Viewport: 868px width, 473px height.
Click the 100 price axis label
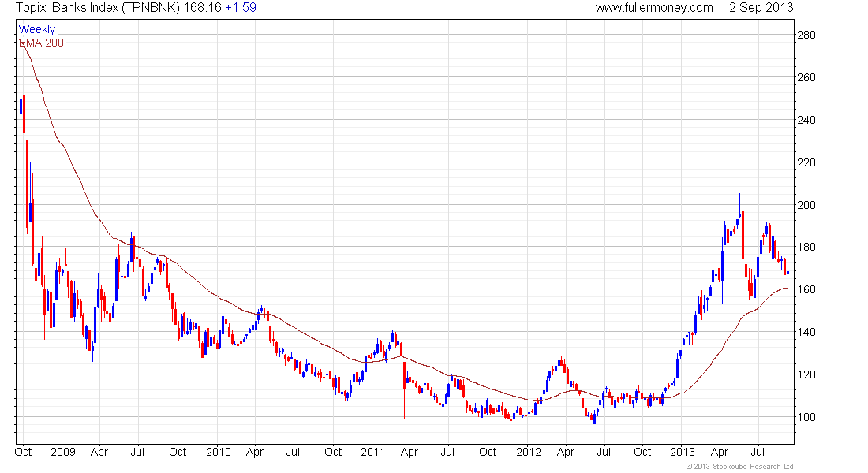(x=806, y=418)
